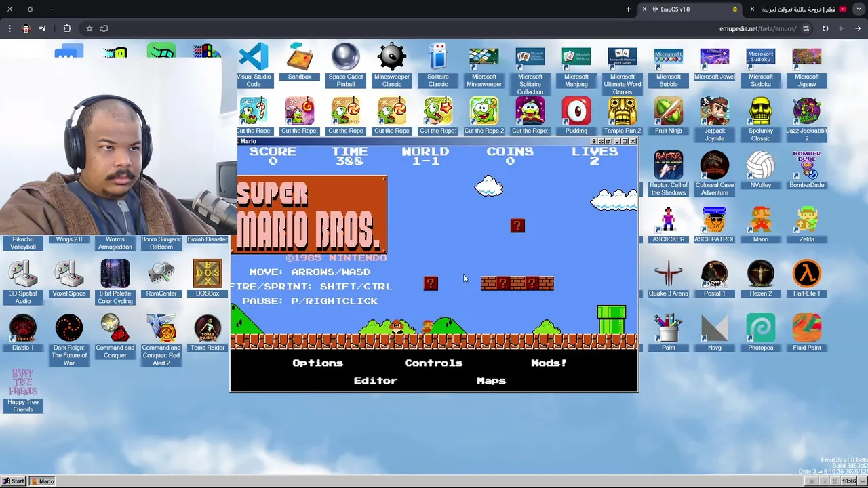Image resolution: width=868 pixels, height=488 pixels.
Task: Launch Quake 3 Arena icon
Action: (669, 279)
